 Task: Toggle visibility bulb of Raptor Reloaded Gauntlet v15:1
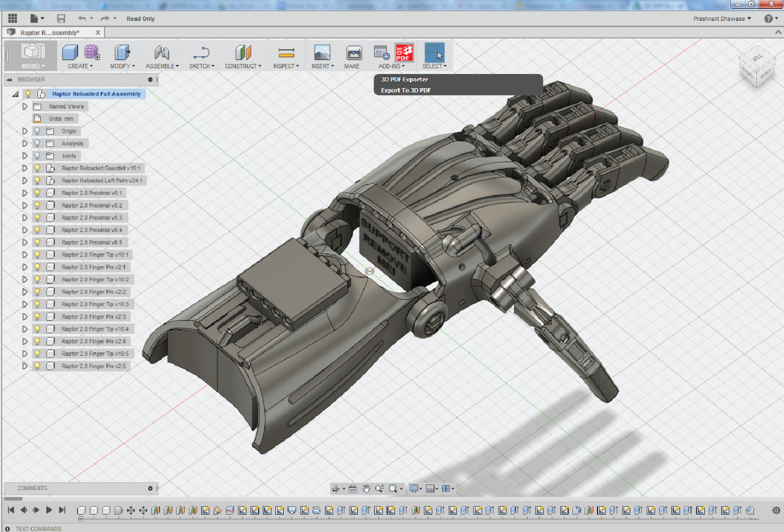point(37,168)
